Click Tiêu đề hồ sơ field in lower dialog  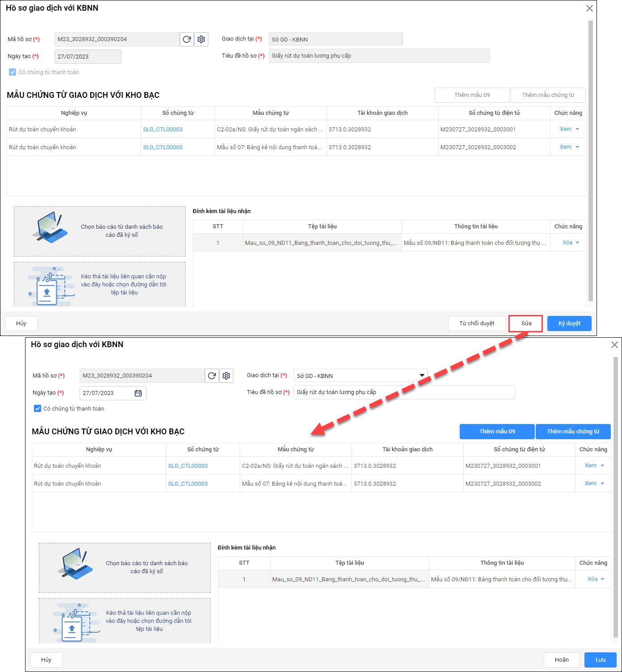click(404, 392)
